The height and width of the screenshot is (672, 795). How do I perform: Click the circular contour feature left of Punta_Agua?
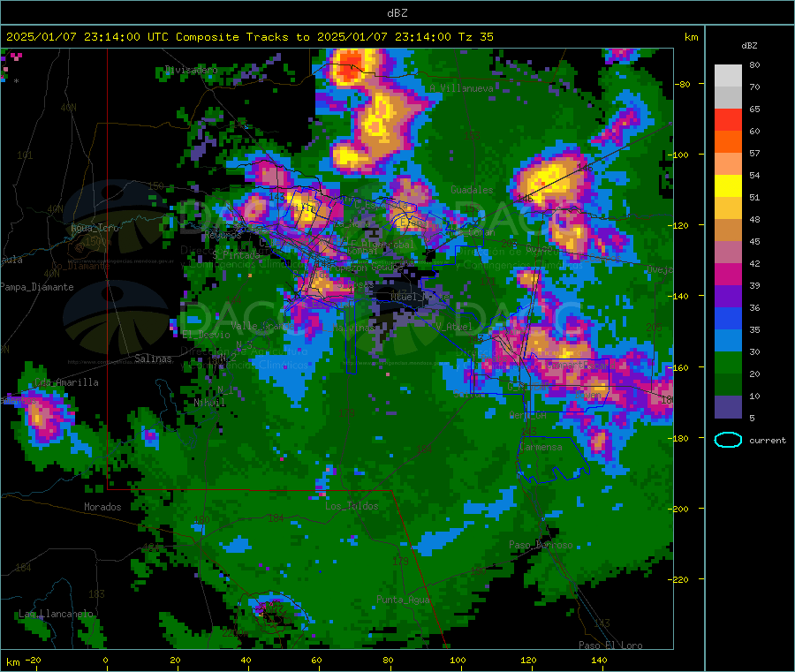coord(272,613)
